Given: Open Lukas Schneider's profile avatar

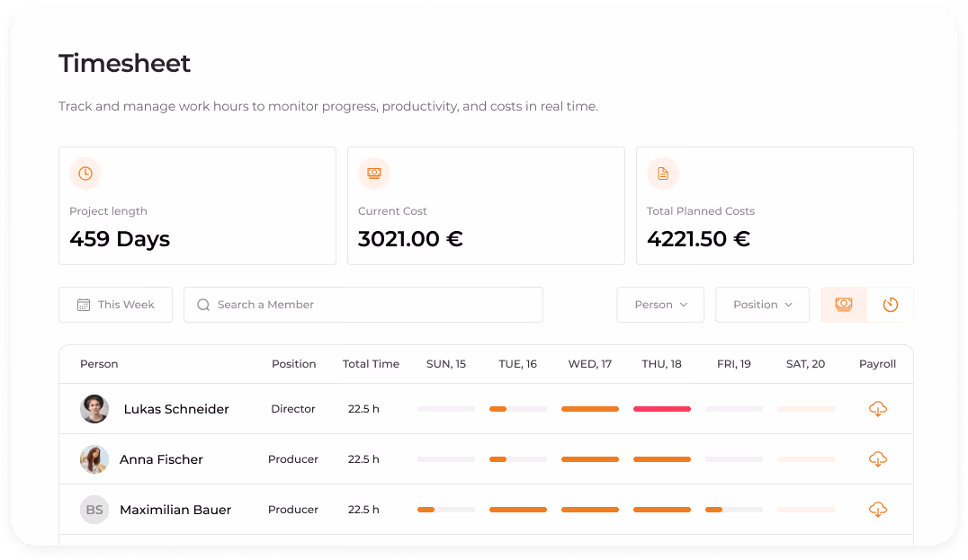Looking at the screenshot, I should pos(94,409).
